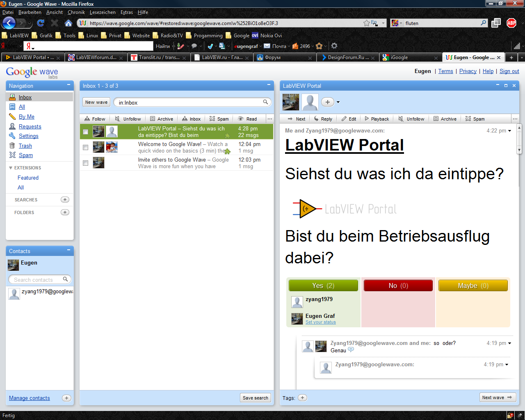Minimize the Contacts panel
The image size is (525, 420).
pos(68,250)
